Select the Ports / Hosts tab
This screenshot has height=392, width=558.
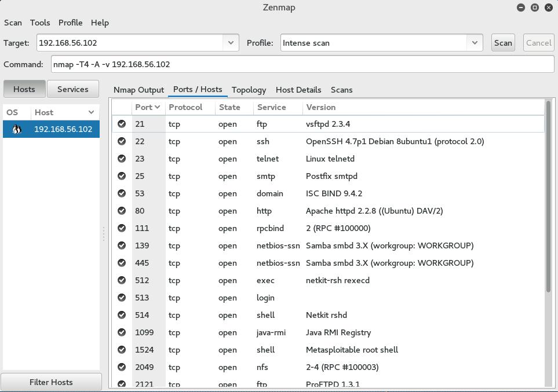(198, 89)
